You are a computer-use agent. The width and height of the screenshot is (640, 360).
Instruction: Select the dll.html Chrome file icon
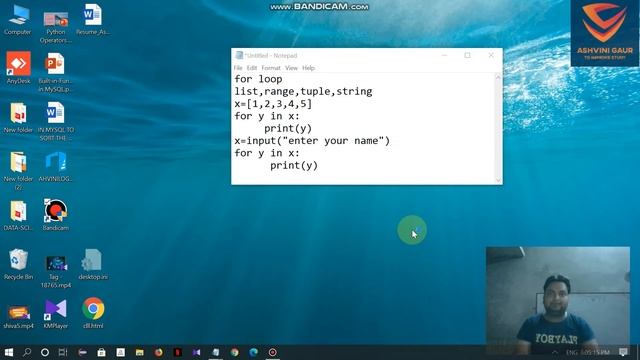pos(93,313)
